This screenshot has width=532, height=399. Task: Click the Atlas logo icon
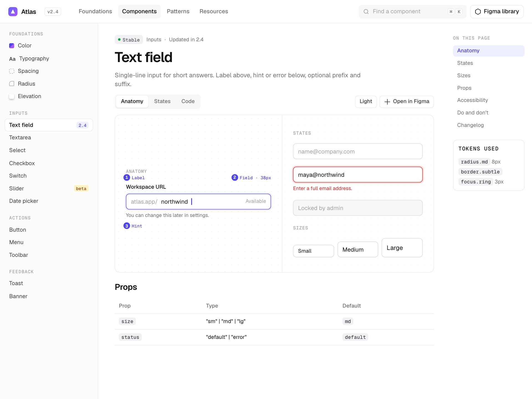click(x=13, y=12)
